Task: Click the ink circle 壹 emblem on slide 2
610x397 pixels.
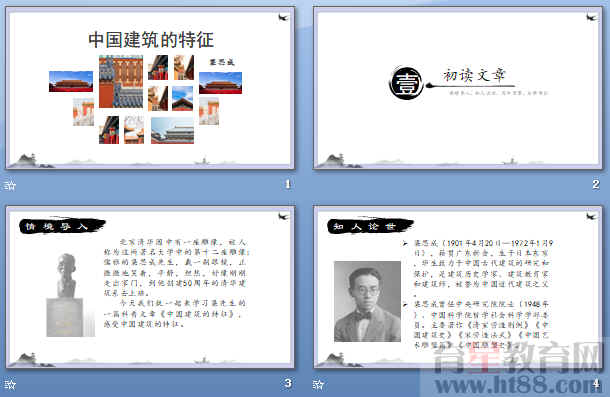Action: click(407, 83)
